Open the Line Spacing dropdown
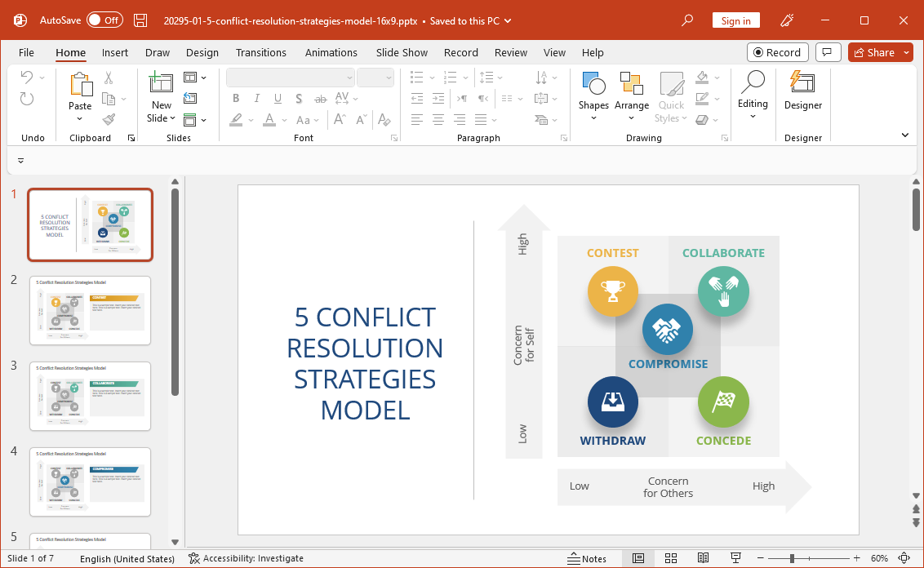The image size is (924, 568). 500,77
